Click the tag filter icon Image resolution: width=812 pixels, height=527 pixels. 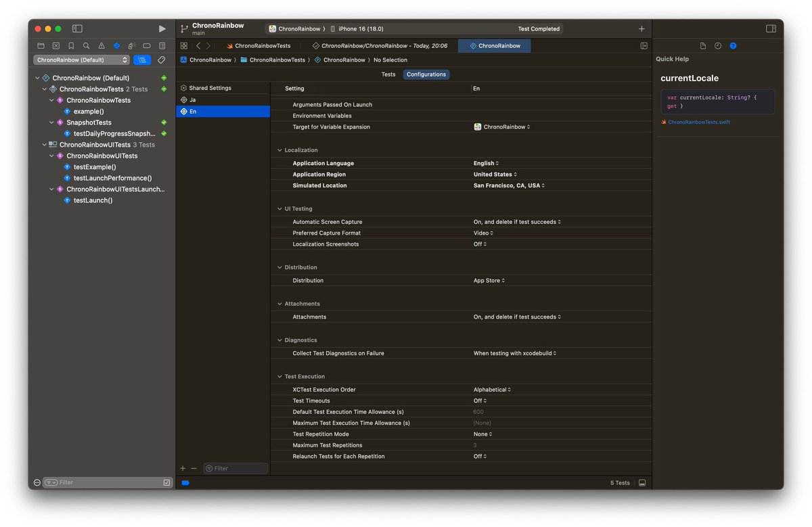(161, 60)
